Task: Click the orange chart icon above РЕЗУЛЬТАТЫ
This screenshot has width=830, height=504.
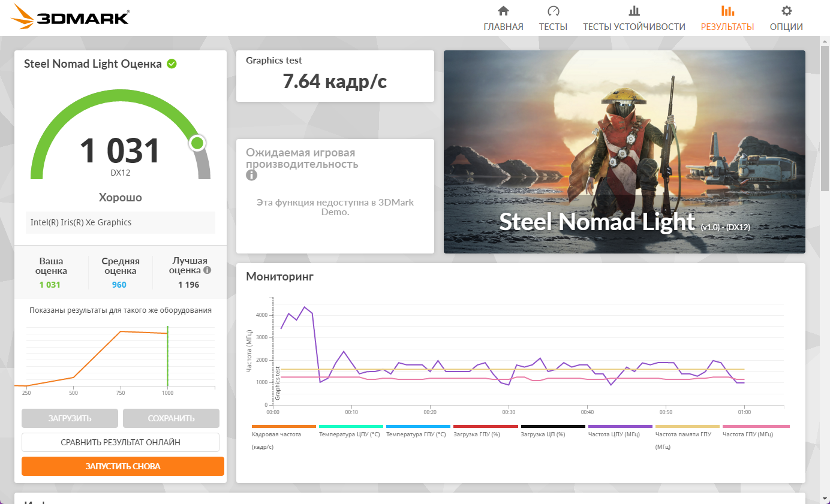Action: point(727,11)
